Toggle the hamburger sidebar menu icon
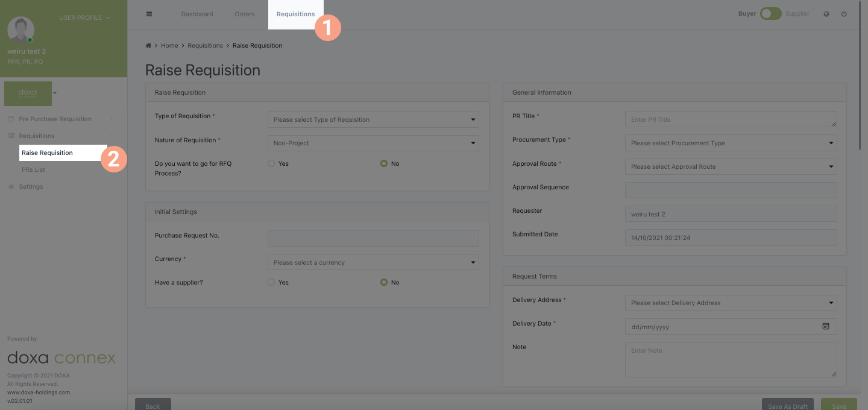Image resolution: width=868 pixels, height=410 pixels. click(x=149, y=14)
